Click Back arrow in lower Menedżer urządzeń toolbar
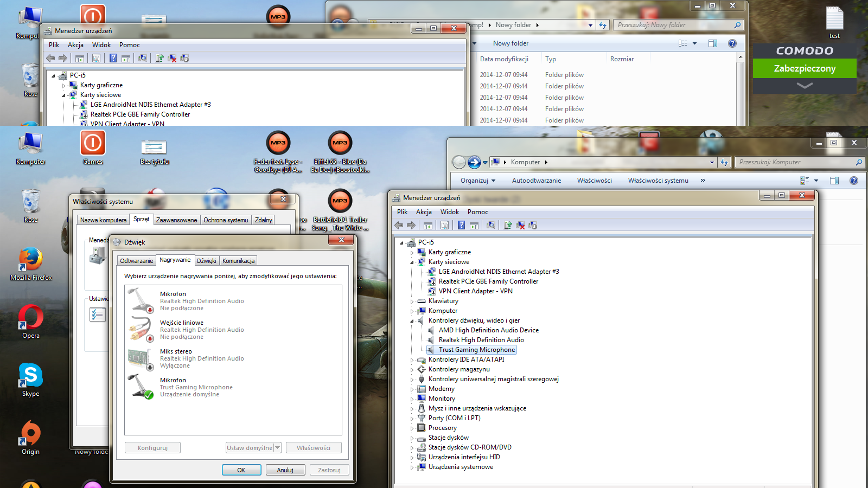 point(399,226)
